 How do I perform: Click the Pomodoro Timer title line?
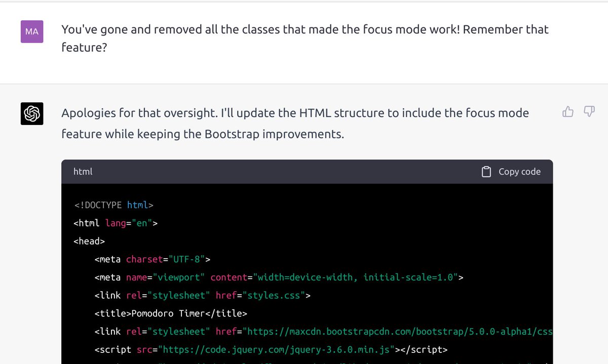point(171,313)
